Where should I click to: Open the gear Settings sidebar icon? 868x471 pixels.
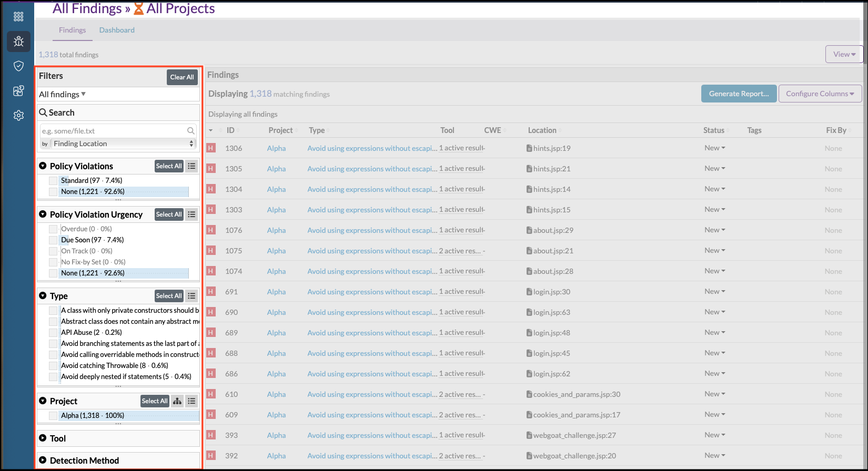point(18,115)
